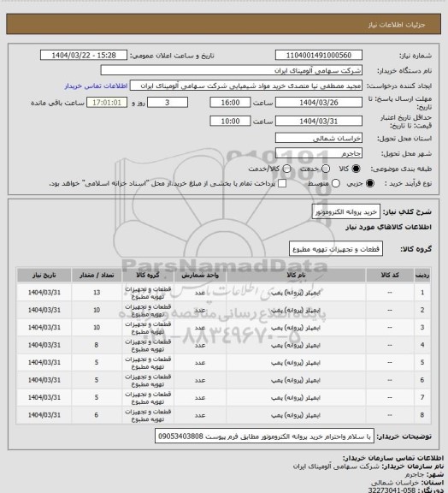The width and height of the screenshot is (448, 493).
Task: Click the deadline time field 16:00
Action: (x=230, y=103)
